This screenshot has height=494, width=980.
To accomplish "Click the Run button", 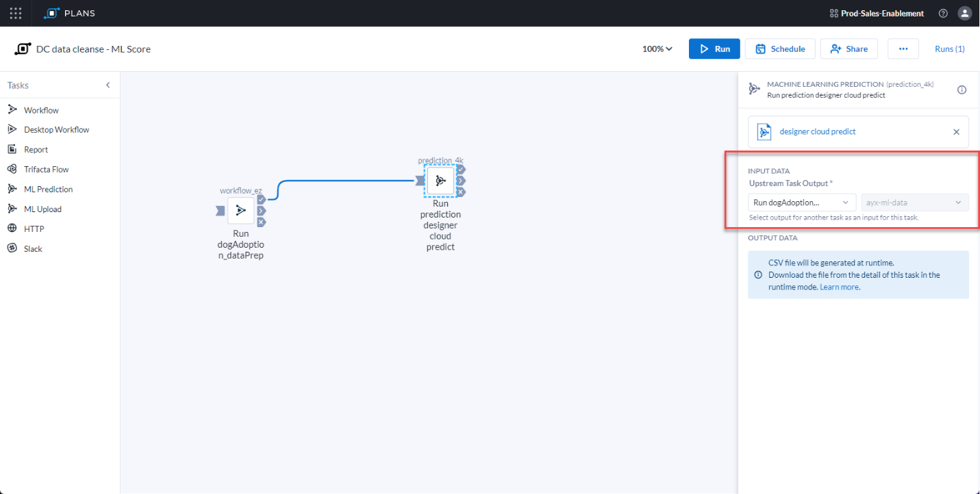I will point(714,49).
